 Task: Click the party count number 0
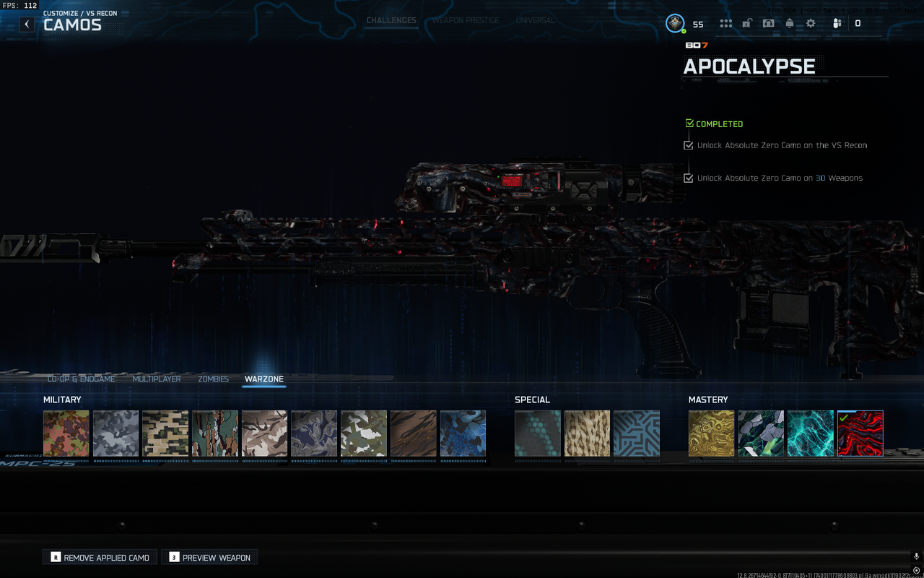(858, 24)
